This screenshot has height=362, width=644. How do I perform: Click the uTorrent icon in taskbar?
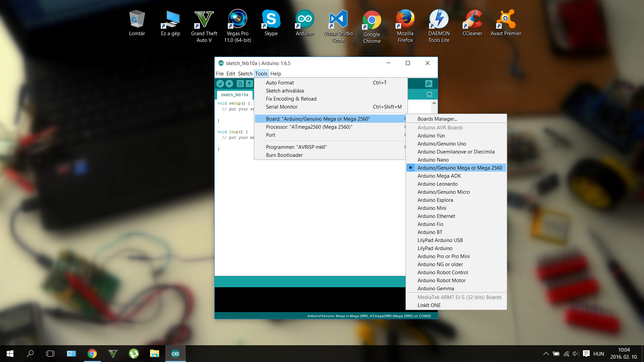[x=134, y=354]
